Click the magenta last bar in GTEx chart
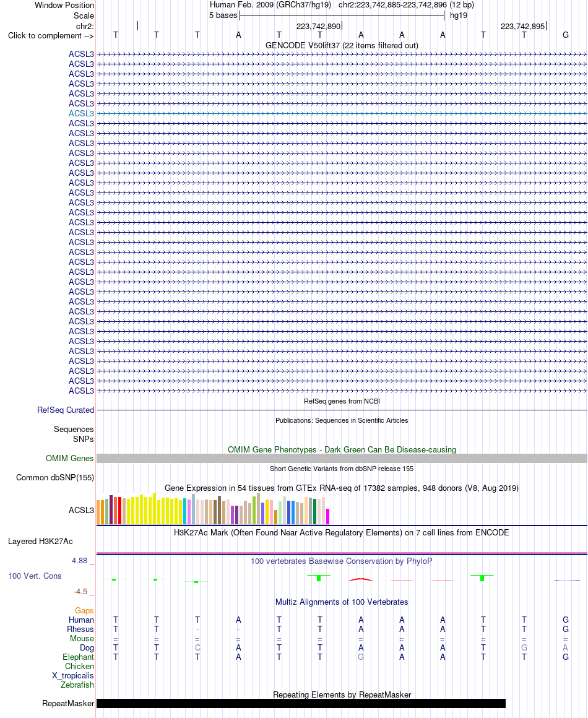The height and width of the screenshot is (718, 588). (x=328, y=516)
